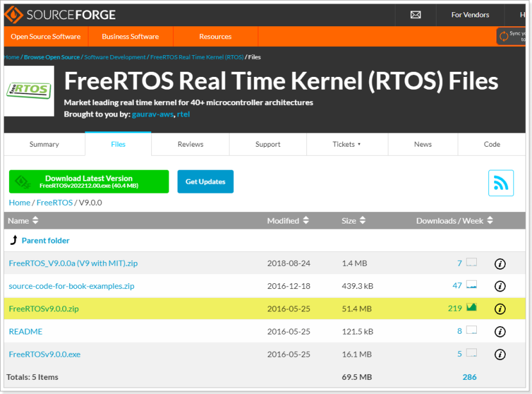Open the Code tab
The image size is (532, 394).
tap(492, 144)
